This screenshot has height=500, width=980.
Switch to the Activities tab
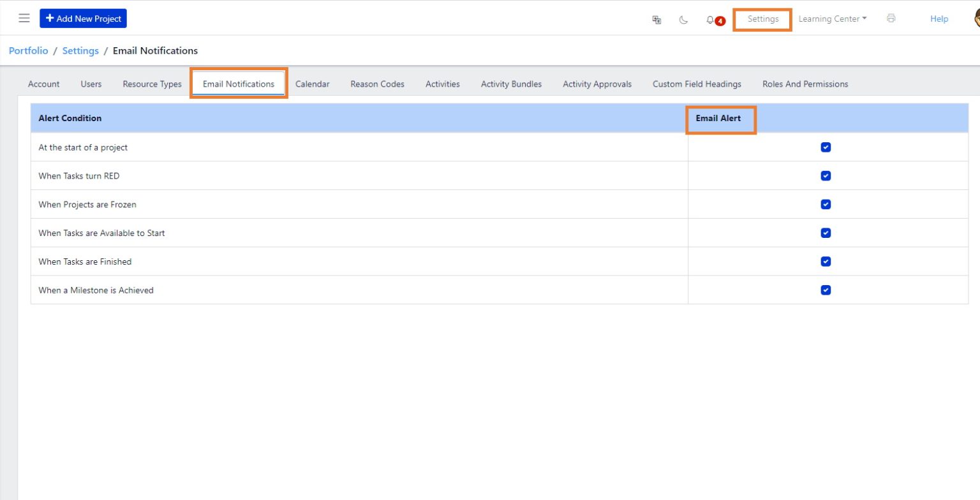[443, 84]
